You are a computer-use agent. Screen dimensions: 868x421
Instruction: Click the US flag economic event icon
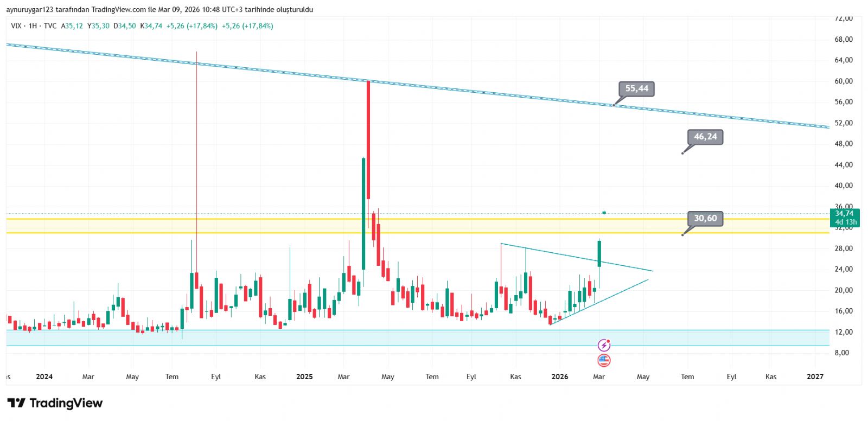[604, 360]
